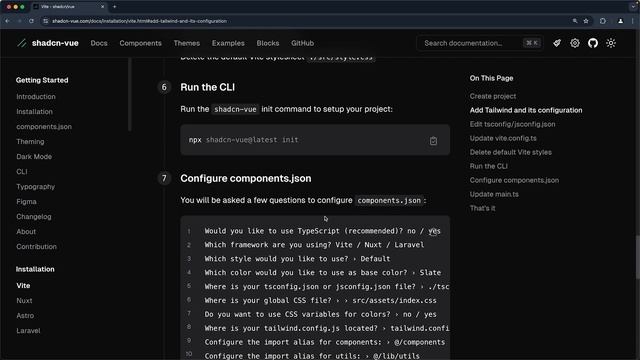Reload the page with refresh icon

(x=31, y=21)
